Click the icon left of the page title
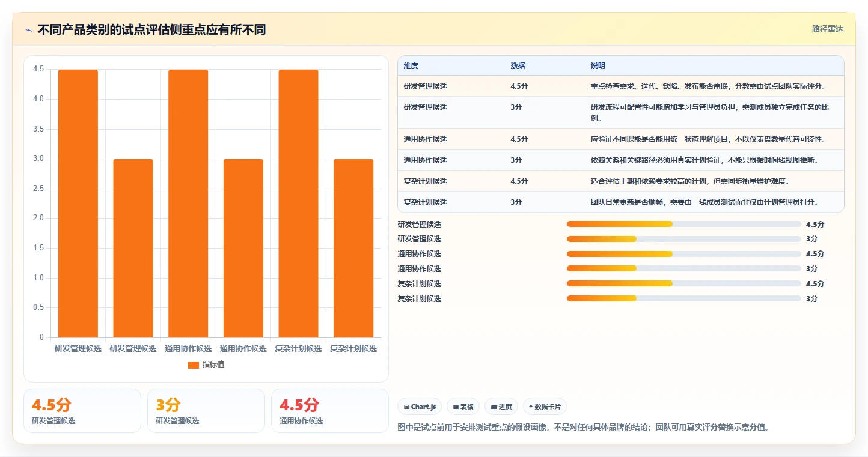Viewport: 868px width, 457px height. (x=28, y=30)
